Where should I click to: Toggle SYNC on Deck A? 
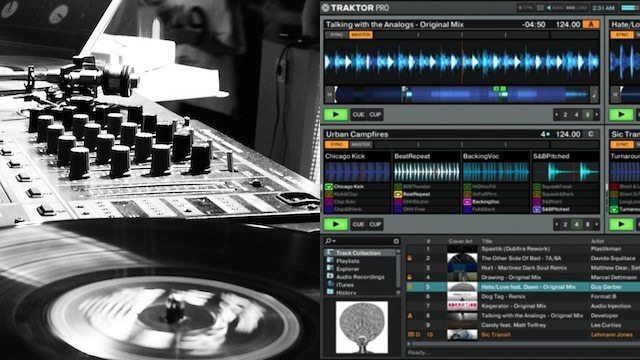pos(336,35)
